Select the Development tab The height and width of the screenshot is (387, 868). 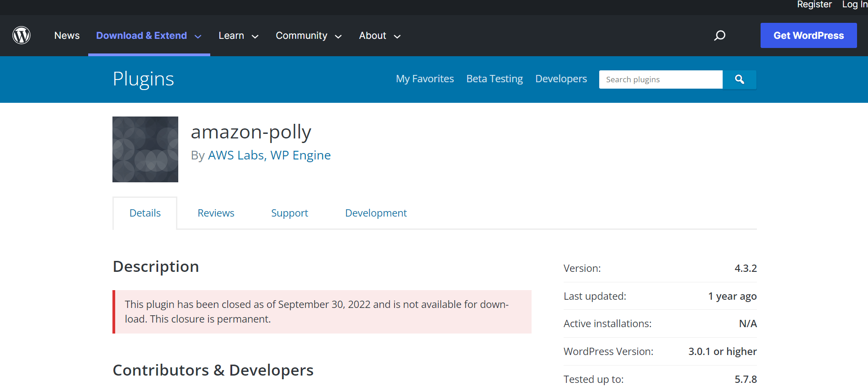tap(376, 213)
